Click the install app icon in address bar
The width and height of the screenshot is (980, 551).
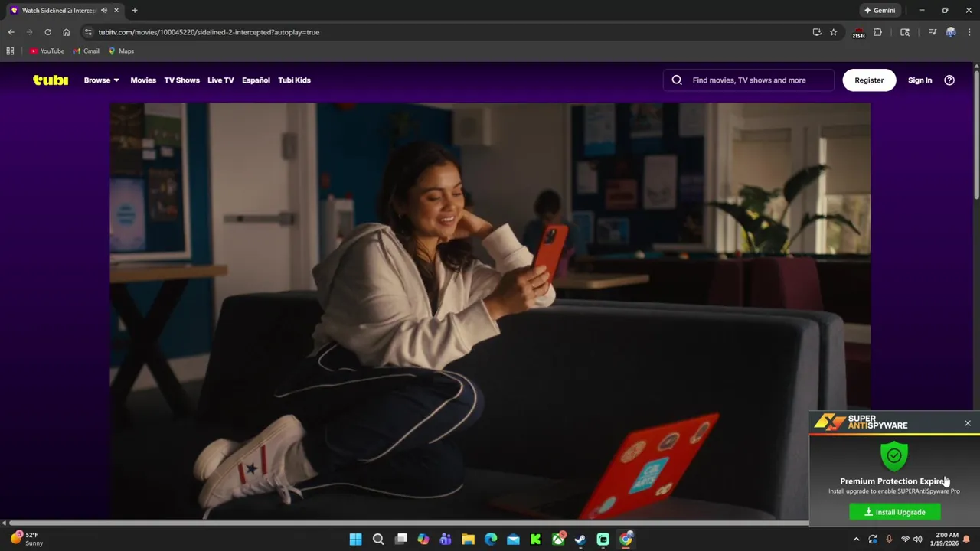point(817,32)
